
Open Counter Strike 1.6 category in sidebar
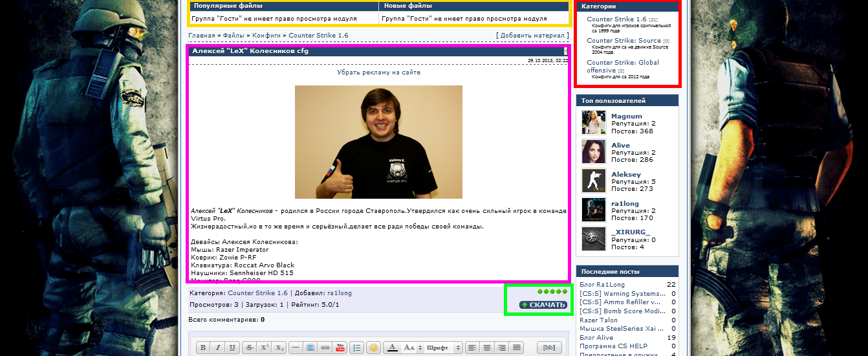616,19
